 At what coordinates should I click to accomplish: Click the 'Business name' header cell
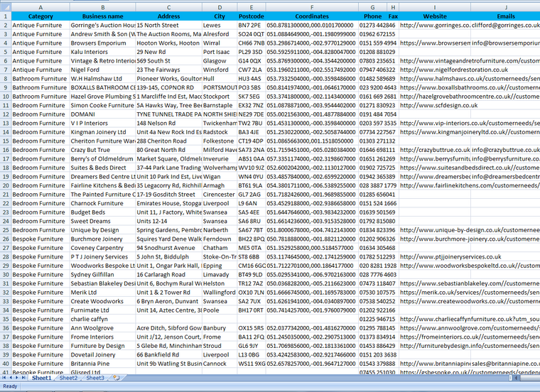102,16
